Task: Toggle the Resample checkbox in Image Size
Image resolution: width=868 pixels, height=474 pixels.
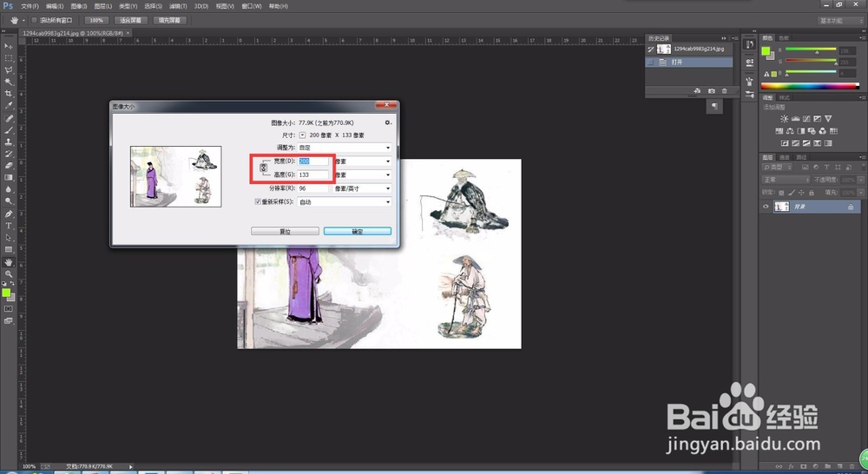Action: point(258,201)
